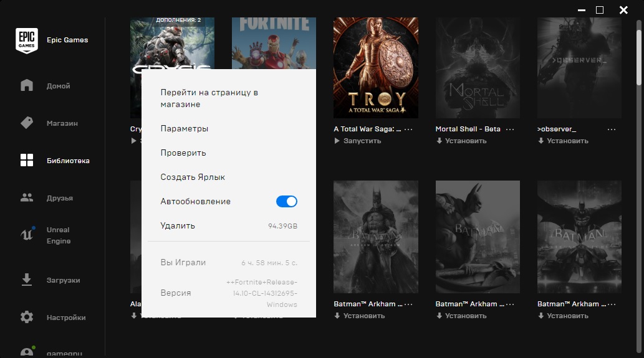This screenshot has width=644, height=358.
Task: Open the >observer_ cover thumbnail
Action: 580,68
